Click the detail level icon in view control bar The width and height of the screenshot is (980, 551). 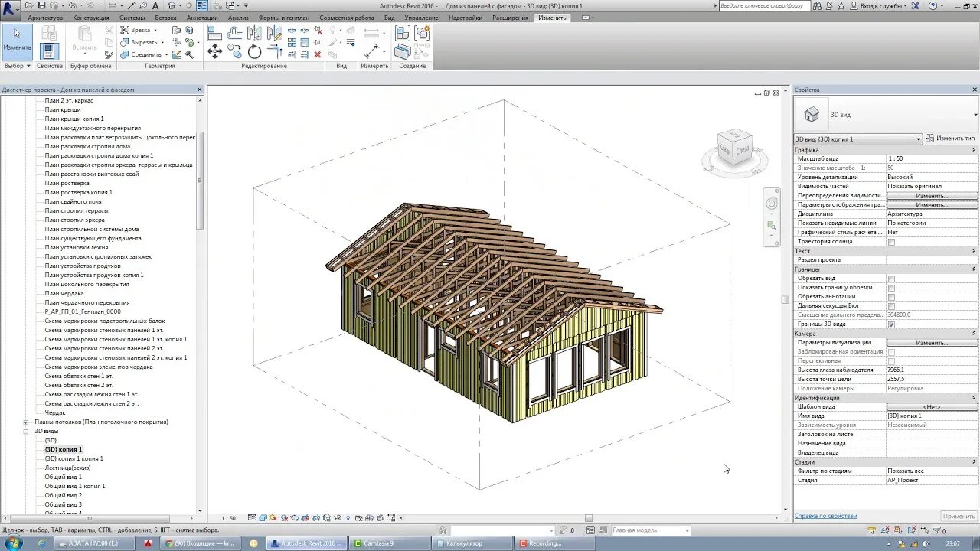(x=252, y=518)
